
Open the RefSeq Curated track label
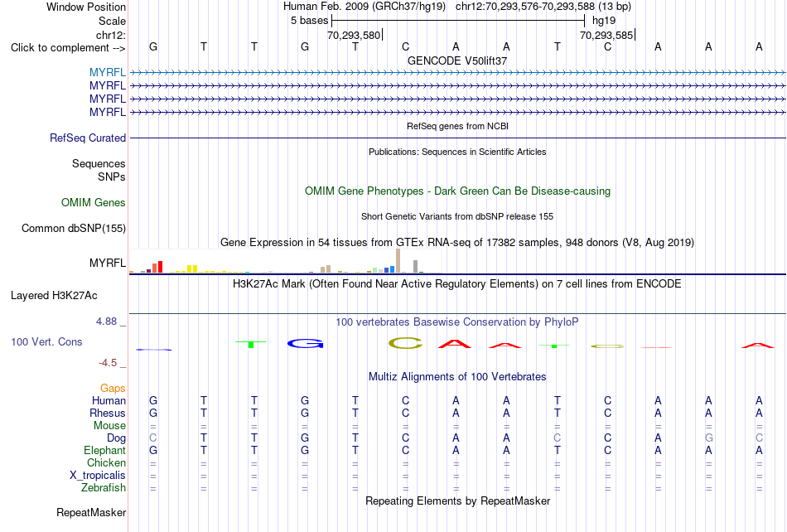(x=88, y=138)
